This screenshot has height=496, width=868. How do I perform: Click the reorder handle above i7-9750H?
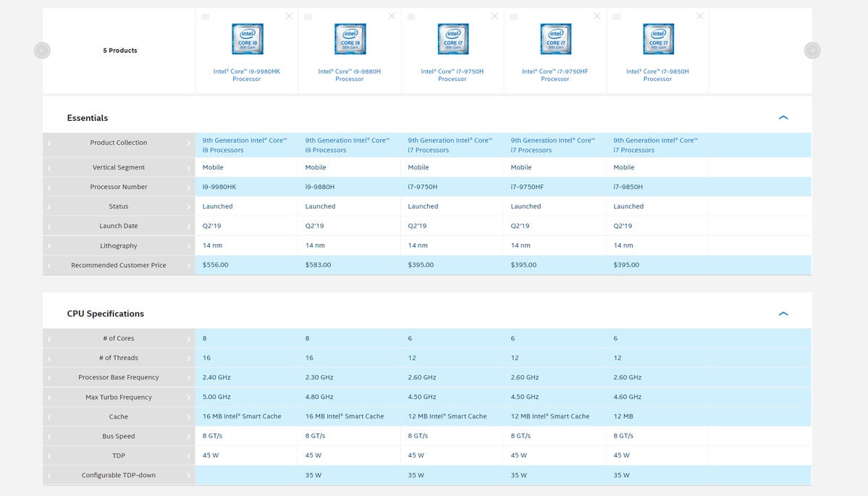[410, 17]
